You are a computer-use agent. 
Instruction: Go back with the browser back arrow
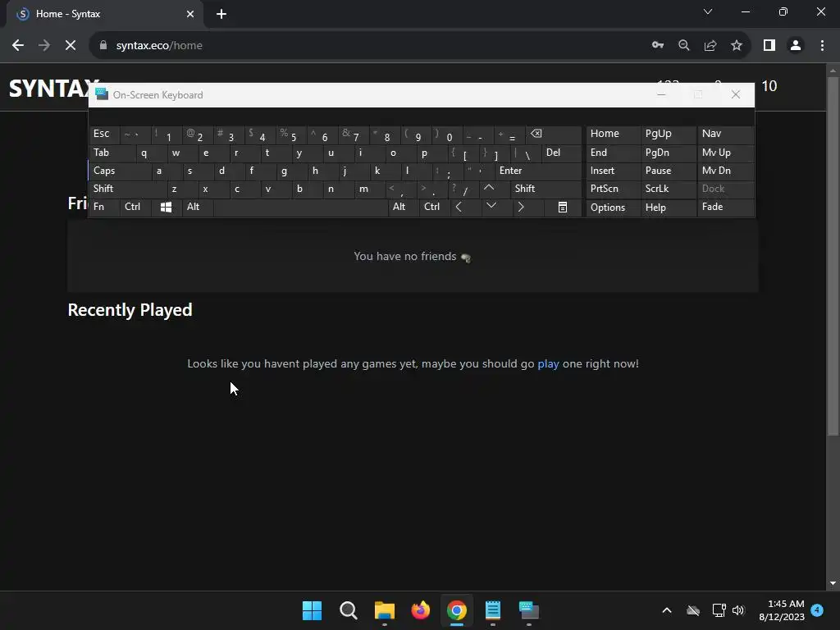click(x=18, y=46)
